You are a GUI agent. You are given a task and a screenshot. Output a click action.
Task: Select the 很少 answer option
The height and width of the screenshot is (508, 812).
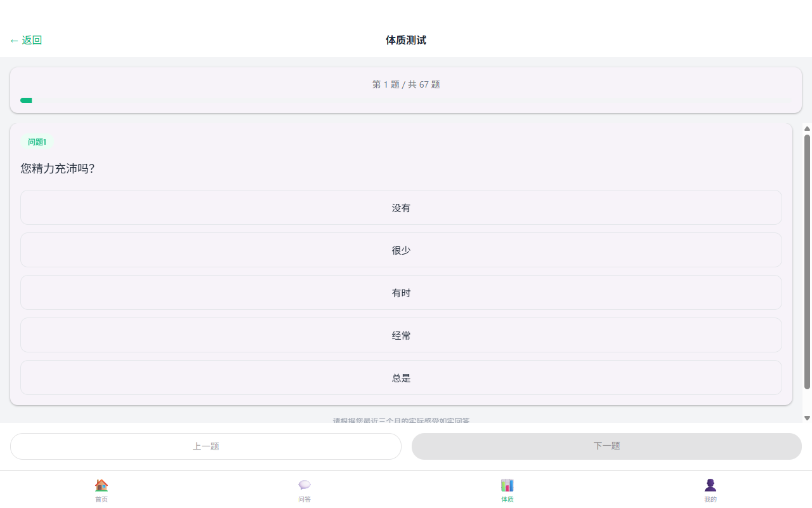[401, 250]
